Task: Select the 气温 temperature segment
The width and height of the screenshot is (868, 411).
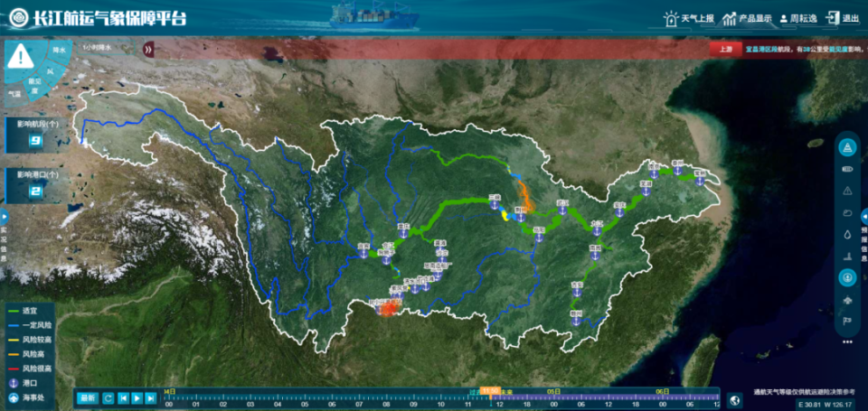Action: pyautogui.click(x=14, y=94)
